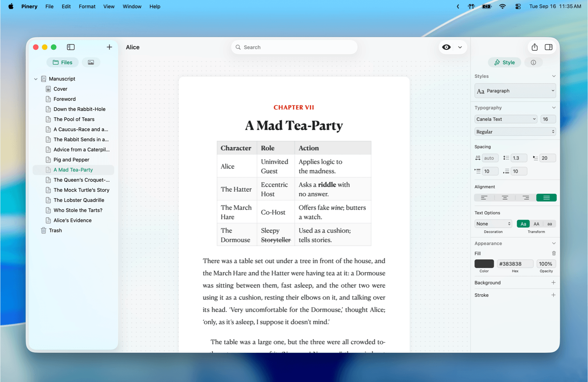Open the info panel beside Style

coord(533,62)
